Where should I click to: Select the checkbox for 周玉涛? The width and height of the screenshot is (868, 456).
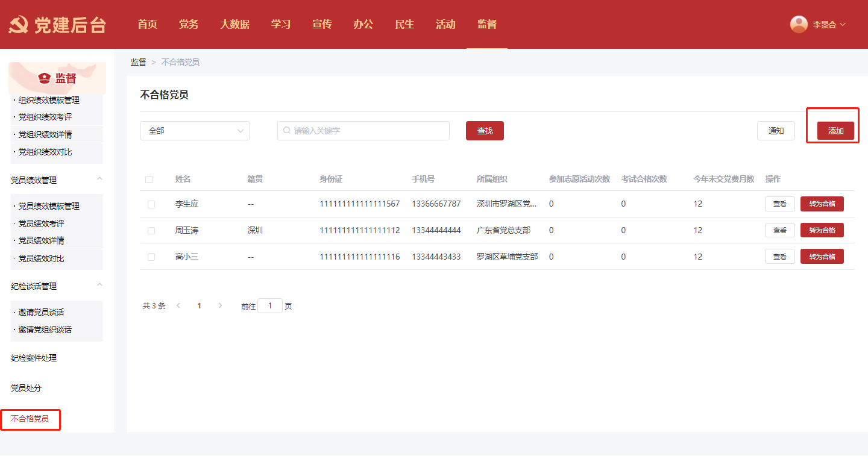[151, 231]
